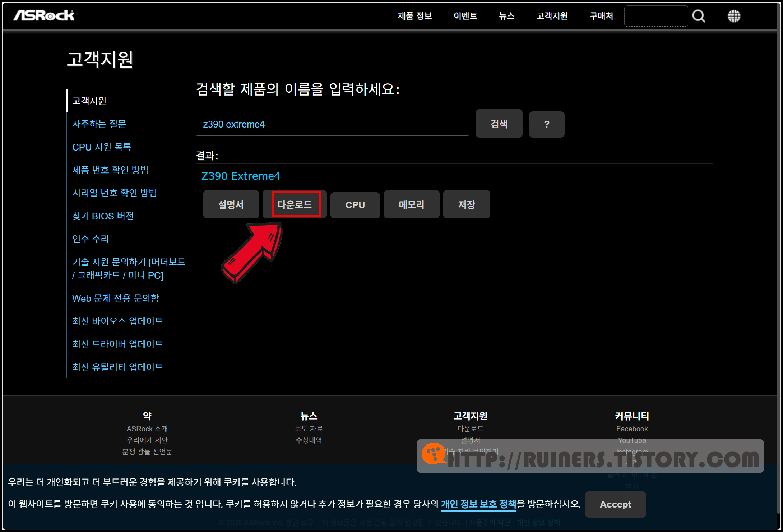Open 이벤트 menu in header
783x532 pixels.
tap(465, 16)
